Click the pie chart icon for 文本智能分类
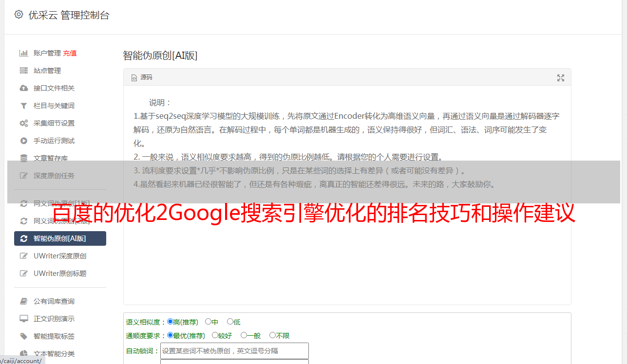627x364 pixels. 23,354
